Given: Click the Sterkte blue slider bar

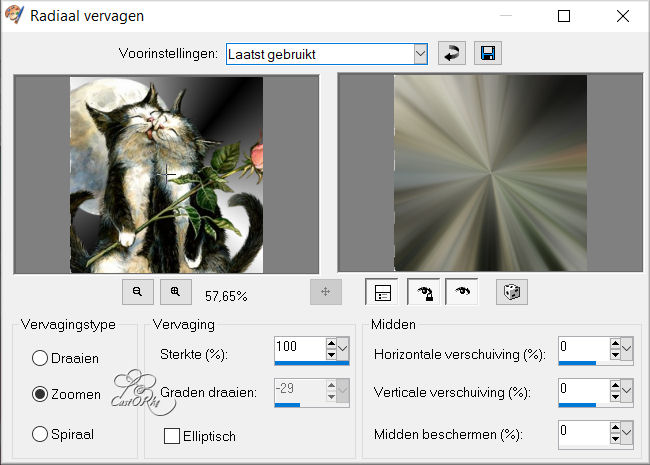Looking at the screenshot, I should (x=312, y=363).
